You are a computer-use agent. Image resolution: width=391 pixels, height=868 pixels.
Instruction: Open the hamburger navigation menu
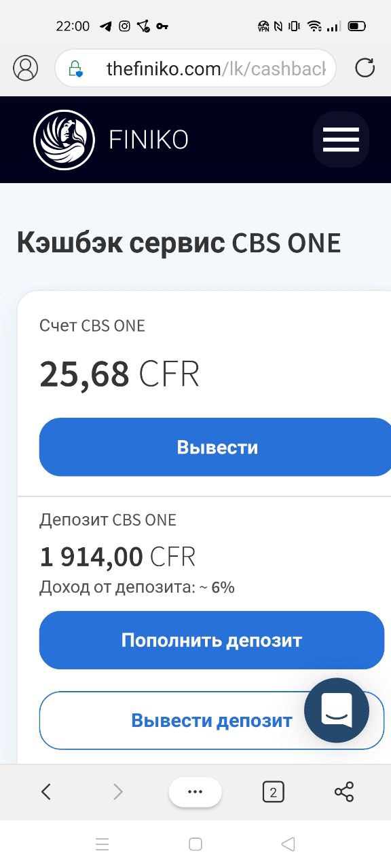(x=341, y=140)
